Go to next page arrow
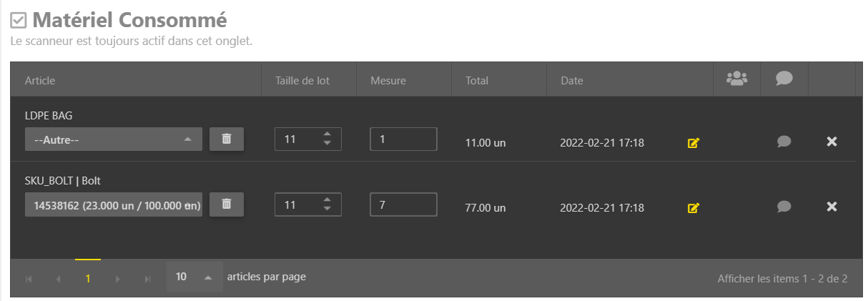The width and height of the screenshot is (868, 301). pos(118,279)
